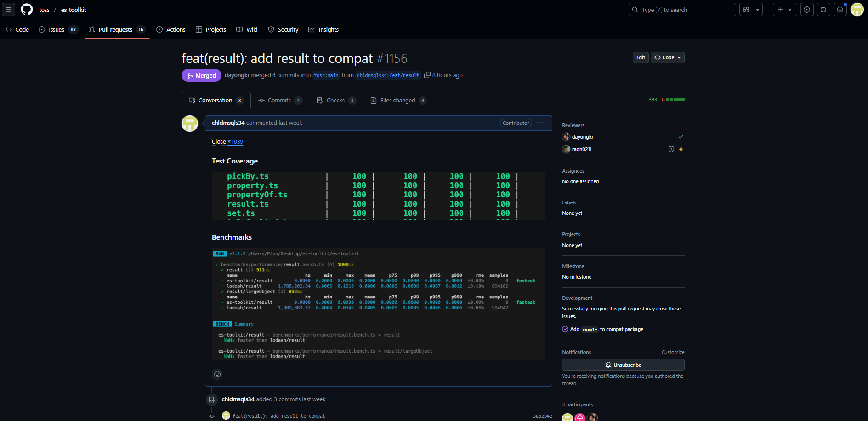This screenshot has width=868, height=421.
Task: Switch to the Commits tab
Action: (x=280, y=101)
